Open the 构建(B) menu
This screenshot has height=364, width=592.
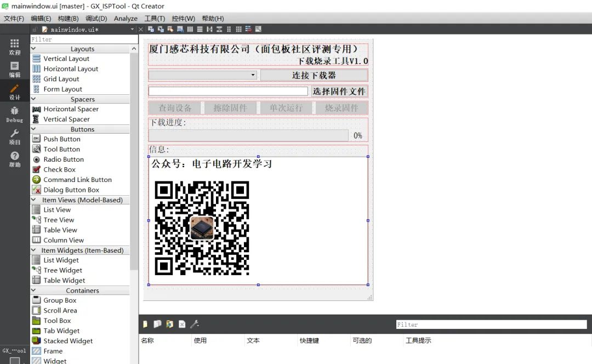tap(68, 18)
